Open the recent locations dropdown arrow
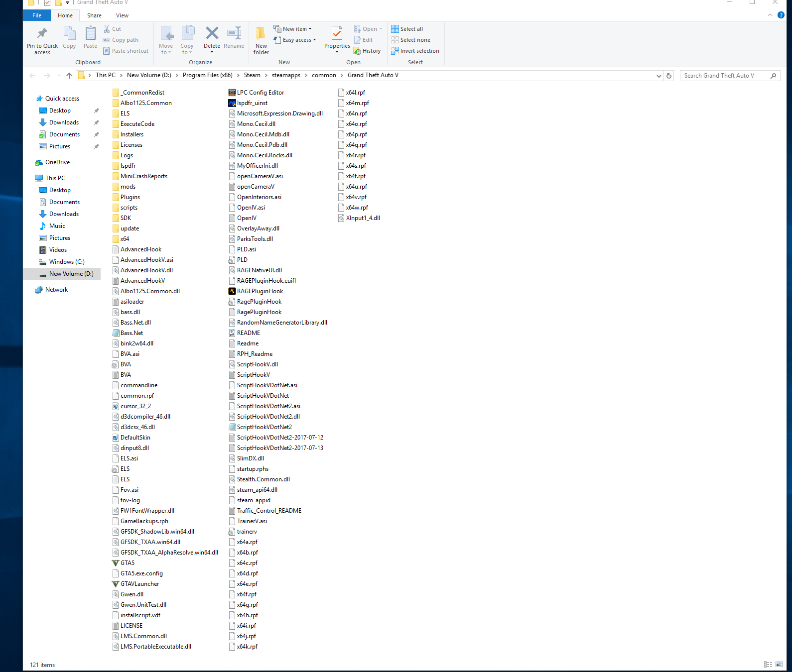The image size is (792, 672). (x=59, y=76)
